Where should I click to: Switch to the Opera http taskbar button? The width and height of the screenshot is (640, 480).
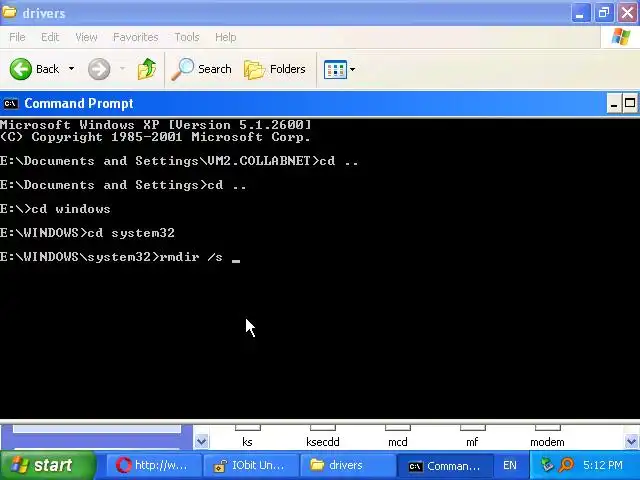[x=153, y=465]
